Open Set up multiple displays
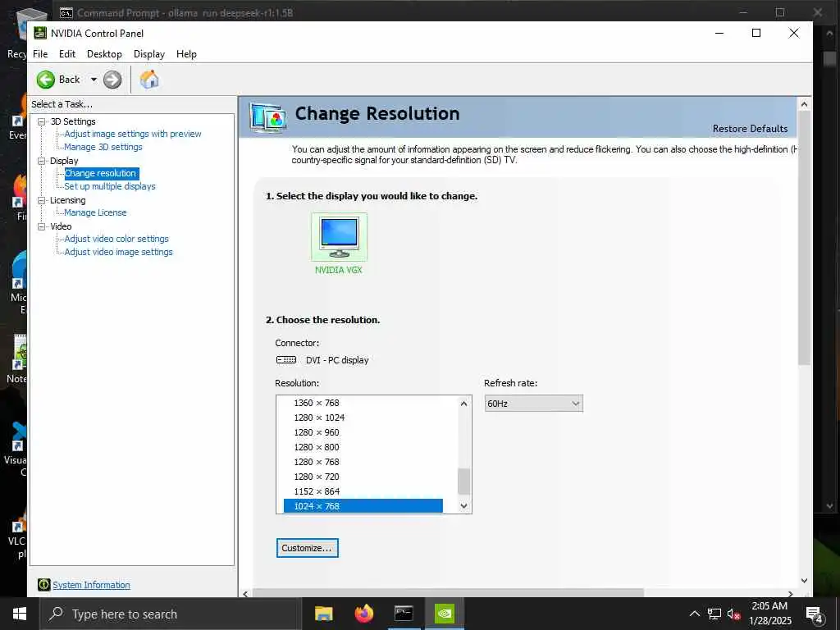Screen dimensions: 840x630 [110, 186]
